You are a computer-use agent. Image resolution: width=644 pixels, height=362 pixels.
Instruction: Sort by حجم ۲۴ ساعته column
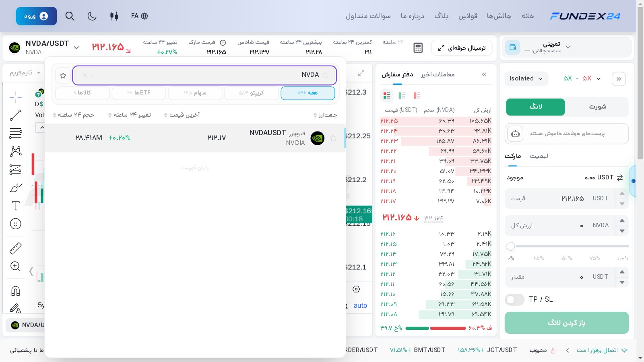(73, 115)
